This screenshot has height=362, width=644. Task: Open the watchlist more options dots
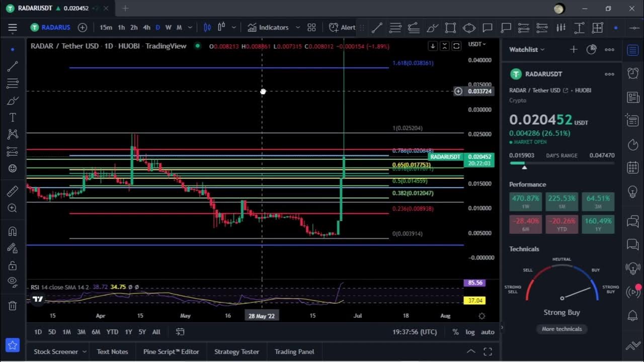click(609, 49)
